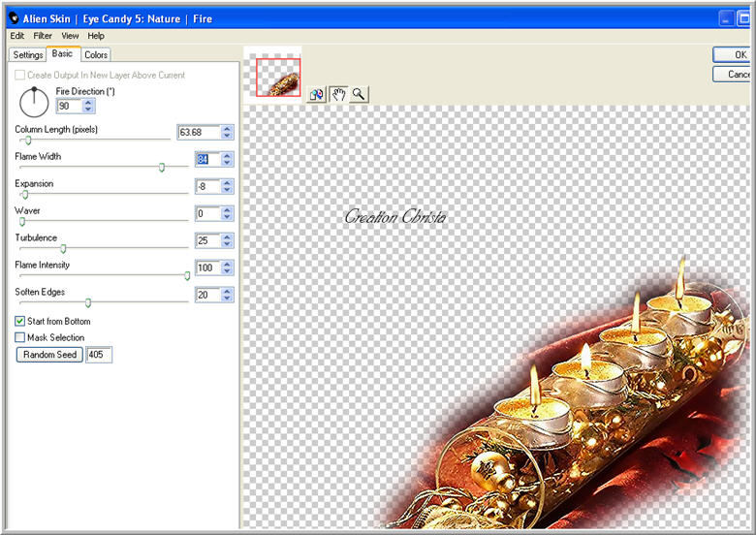This screenshot has width=756, height=535.
Task: Decrease Soften Edges with down arrow
Action: 227,298
